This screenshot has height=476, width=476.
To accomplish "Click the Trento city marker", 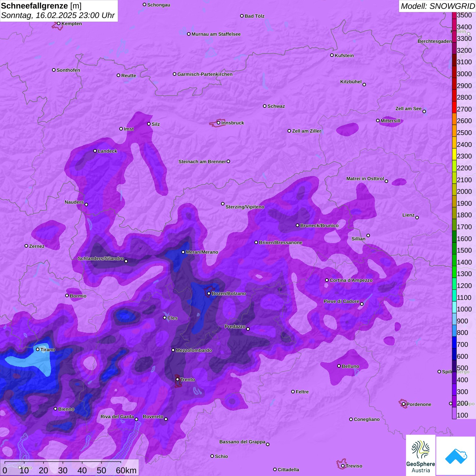I will coord(177,379).
